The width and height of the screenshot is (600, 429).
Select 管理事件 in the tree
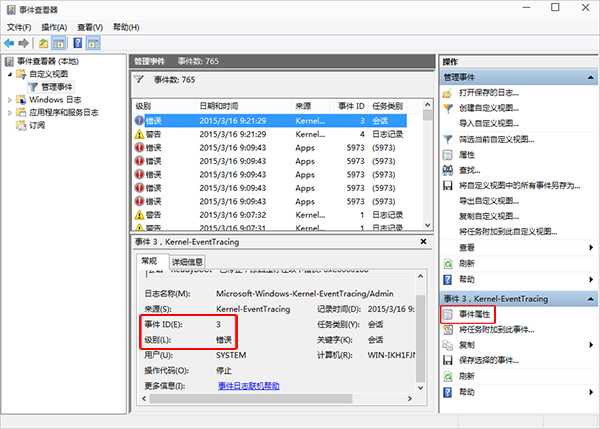pos(56,87)
